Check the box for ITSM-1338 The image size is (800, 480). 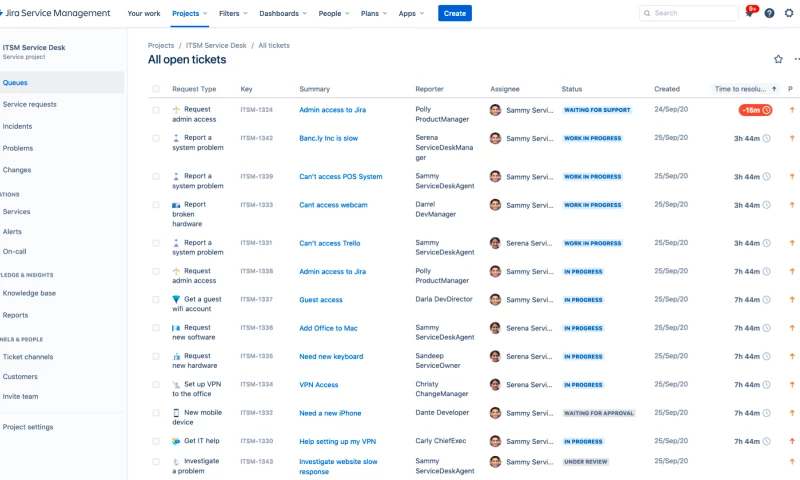coord(156,271)
